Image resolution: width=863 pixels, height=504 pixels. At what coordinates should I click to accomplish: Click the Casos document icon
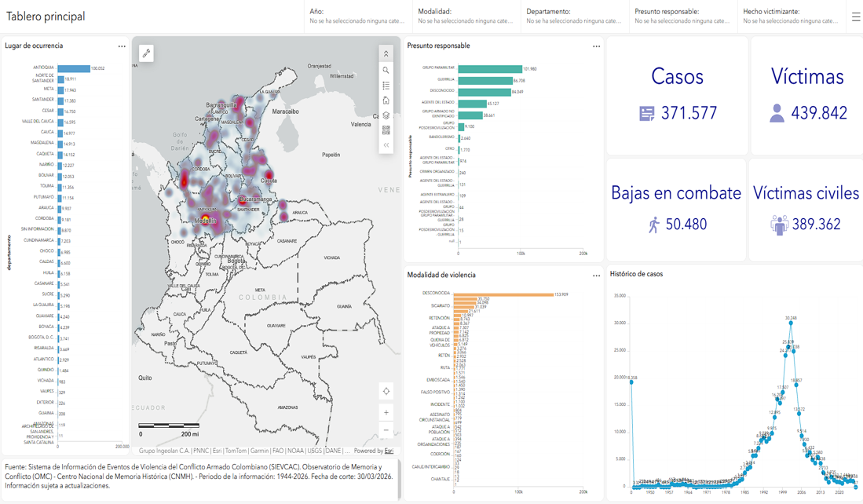tap(647, 113)
